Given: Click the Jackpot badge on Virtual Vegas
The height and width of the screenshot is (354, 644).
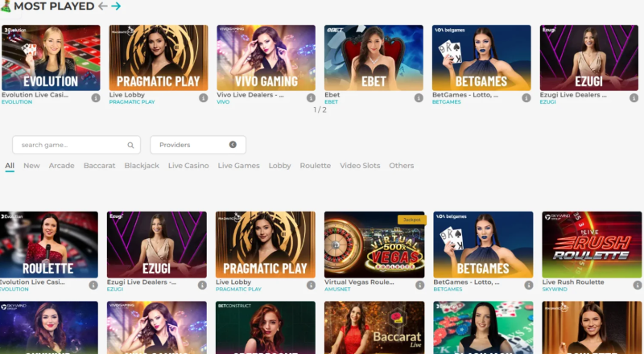Looking at the screenshot, I should click(x=412, y=220).
